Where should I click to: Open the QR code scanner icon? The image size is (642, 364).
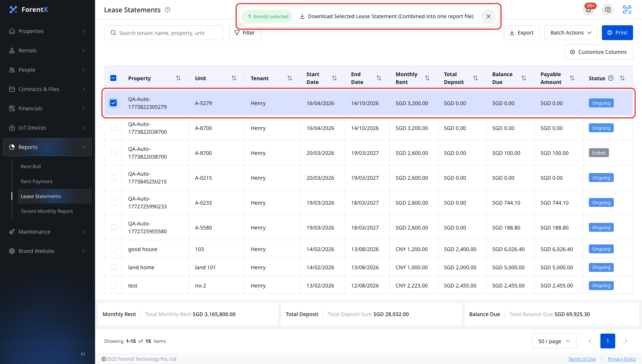point(627,10)
